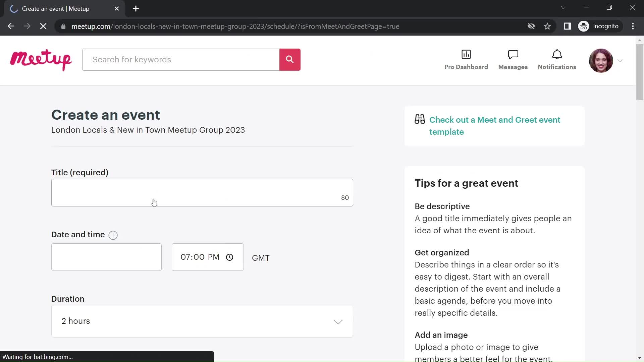Viewport: 644px width, 362px height.
Task: Open the Pro Dashboard panel
Action: [466, 60]
